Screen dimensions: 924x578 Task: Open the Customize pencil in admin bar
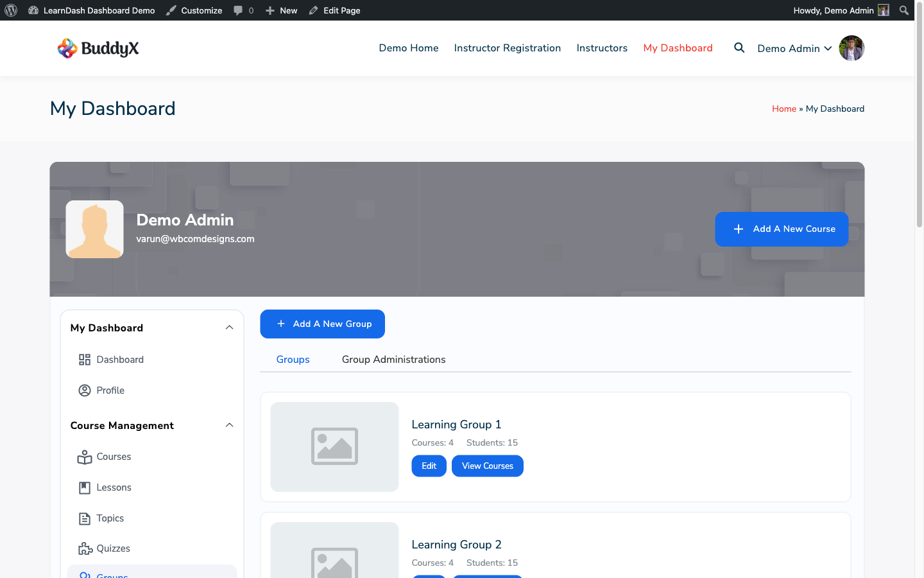[x=170, y=10]
